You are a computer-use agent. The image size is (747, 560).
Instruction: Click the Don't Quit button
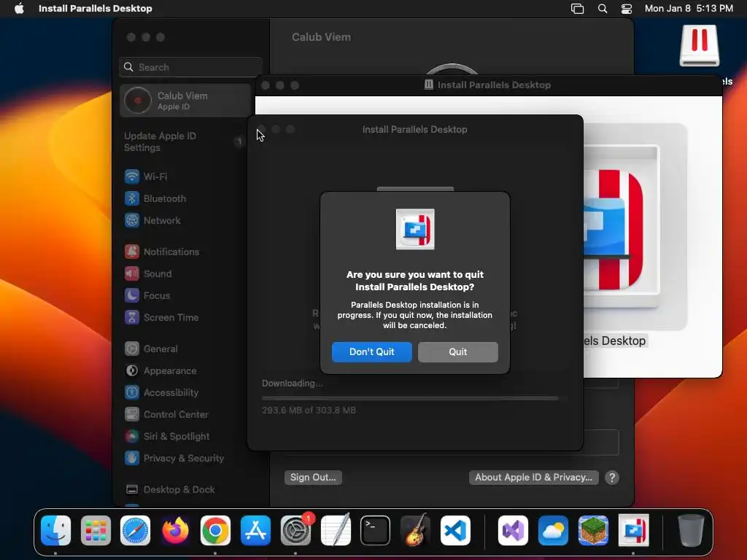(371, 352)
